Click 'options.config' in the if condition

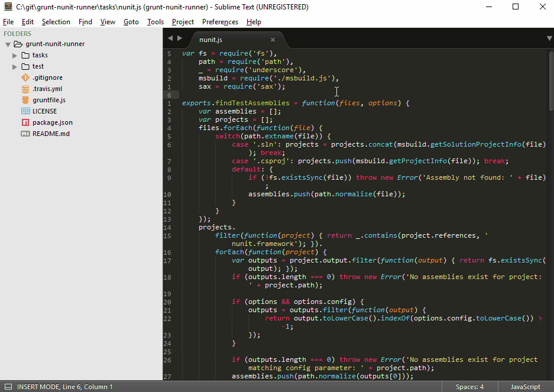[x=322, y=302]
